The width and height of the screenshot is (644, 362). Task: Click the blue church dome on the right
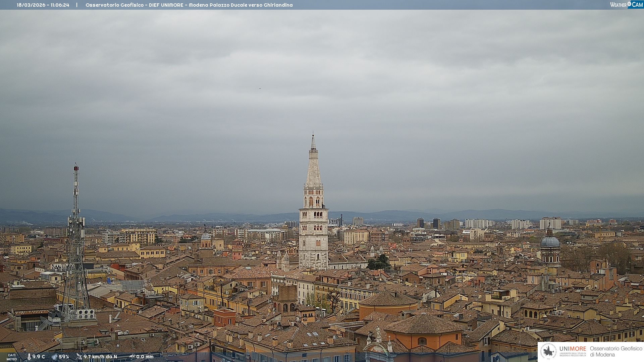(550, 242)
